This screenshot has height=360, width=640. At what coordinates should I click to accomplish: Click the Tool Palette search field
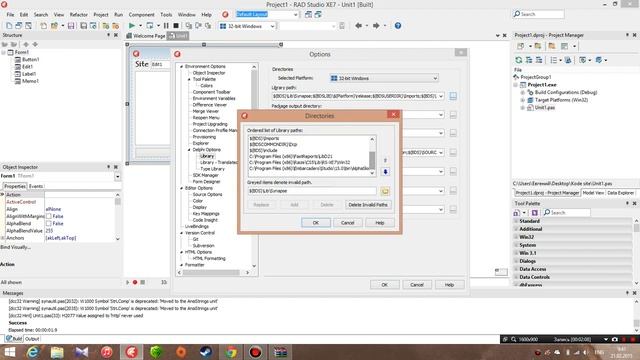[x=567, y=213]
